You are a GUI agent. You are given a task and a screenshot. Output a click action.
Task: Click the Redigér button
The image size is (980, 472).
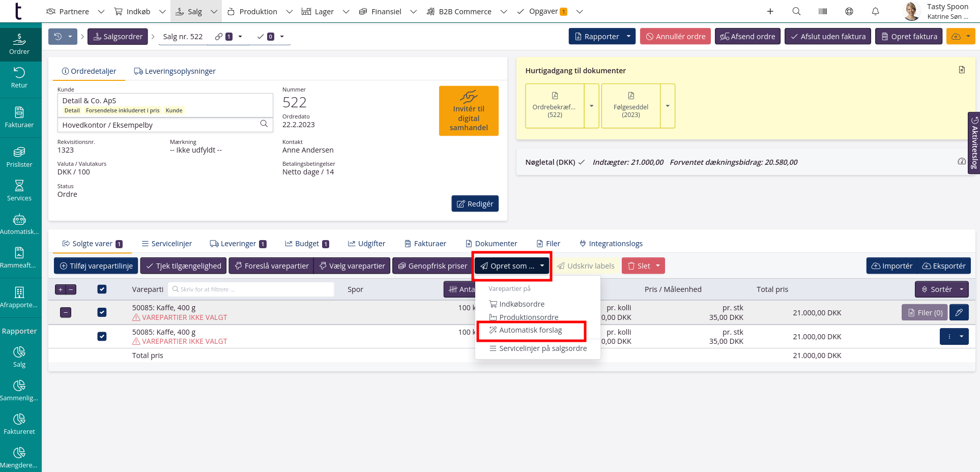tap(475, 203)
